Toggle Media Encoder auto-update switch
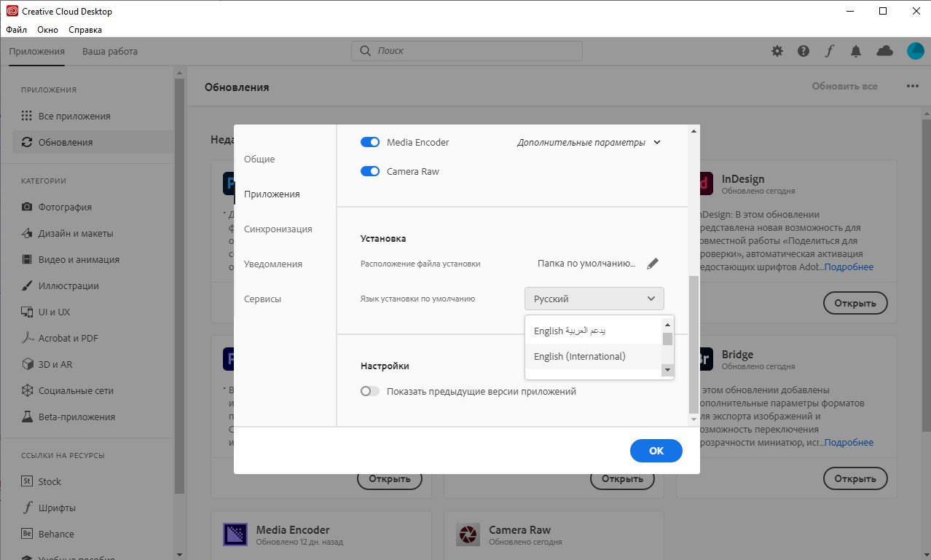 [x=370, y=142]
